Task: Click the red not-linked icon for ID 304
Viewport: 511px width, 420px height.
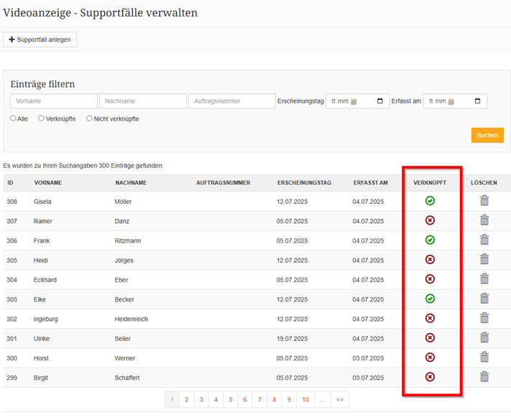Action: pyautogui.click(x=430, y=279)
